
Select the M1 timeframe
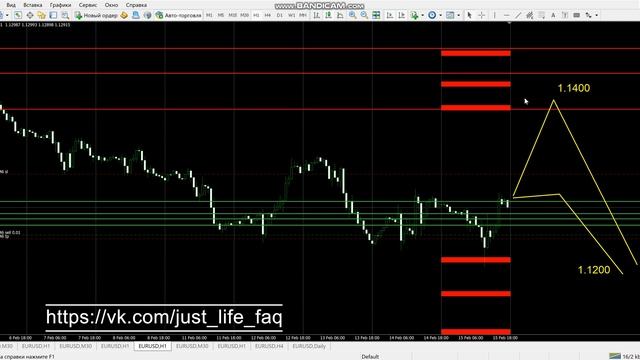(209, 15)
